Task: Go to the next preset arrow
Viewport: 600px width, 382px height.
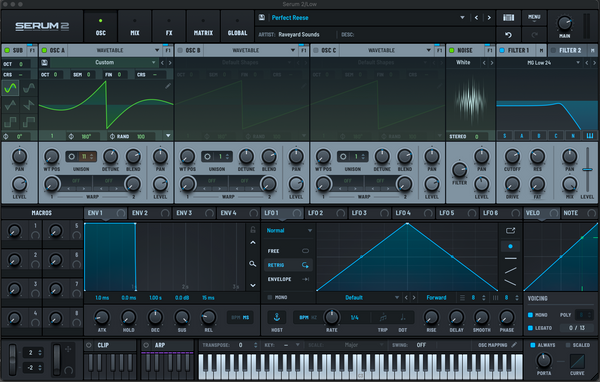Action: [489, 18]
